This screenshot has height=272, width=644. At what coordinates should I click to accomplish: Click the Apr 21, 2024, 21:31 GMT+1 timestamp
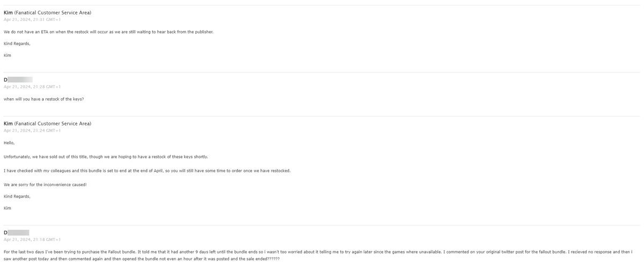click(x=32, y=20)
